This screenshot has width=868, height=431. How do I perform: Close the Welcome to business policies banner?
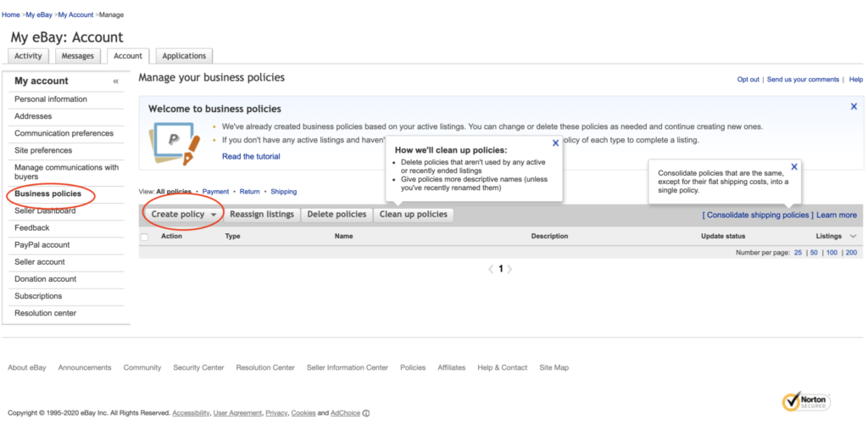(854, 107)
